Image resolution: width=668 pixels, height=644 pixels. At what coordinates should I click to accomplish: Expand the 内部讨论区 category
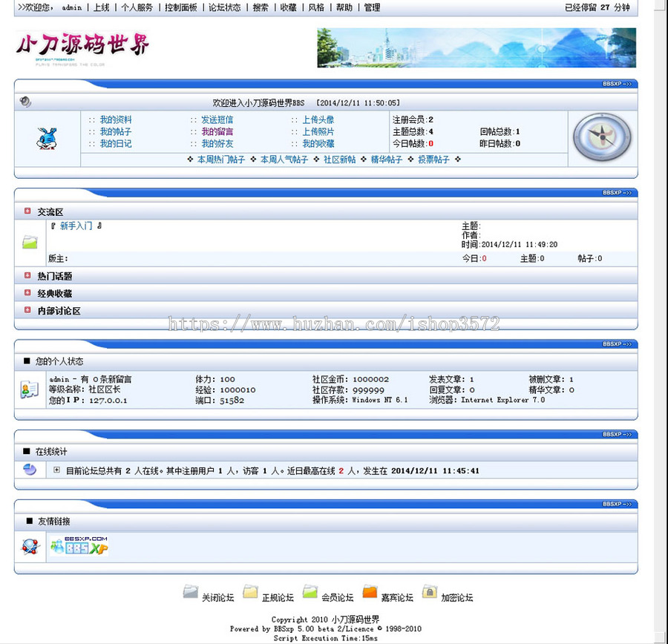27,309
